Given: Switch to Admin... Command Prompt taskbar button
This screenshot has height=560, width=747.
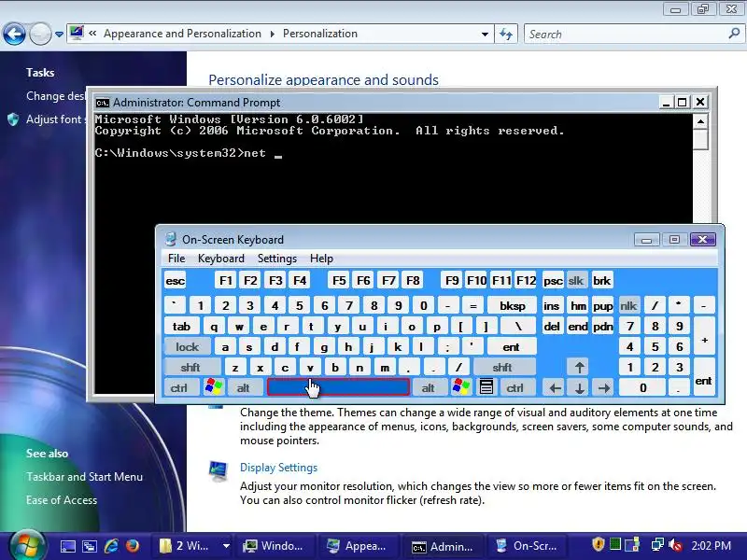Looking at the screenshot, I should click(443, 546).
